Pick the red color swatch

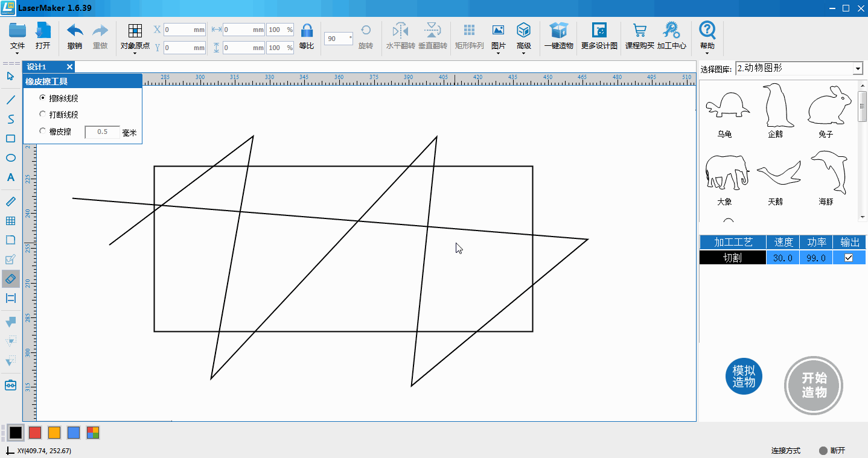pyautogui.click(x=35, y=432)
